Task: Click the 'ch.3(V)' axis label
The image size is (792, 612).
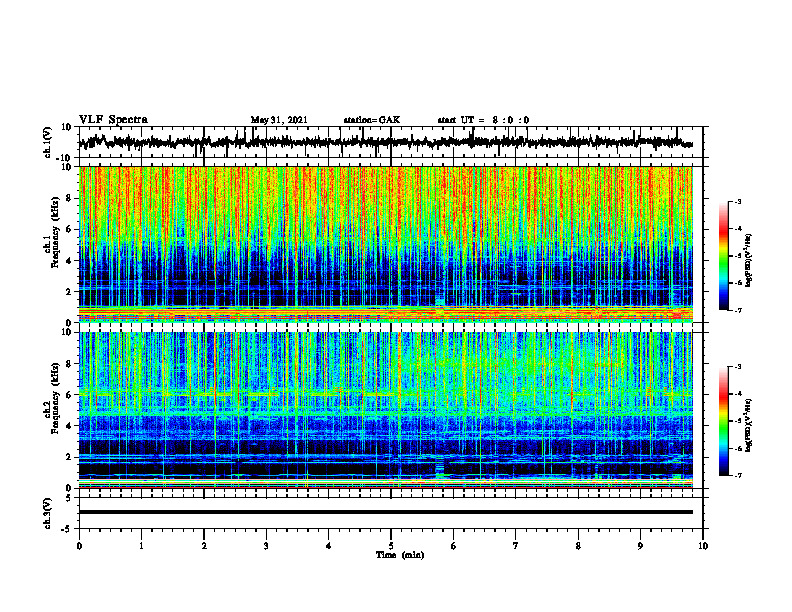Action: [47, 513]
